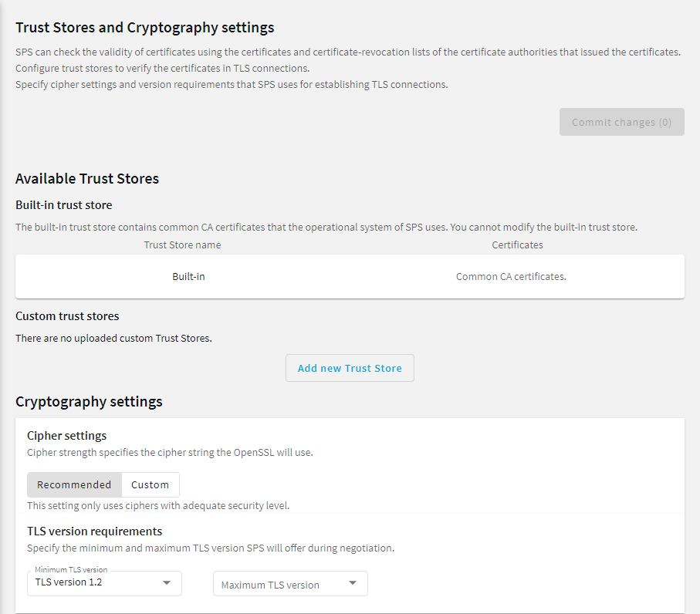Click the Cryptography settings heading
The height and width of the screenshot is (614, 700).
coord(89,402)
